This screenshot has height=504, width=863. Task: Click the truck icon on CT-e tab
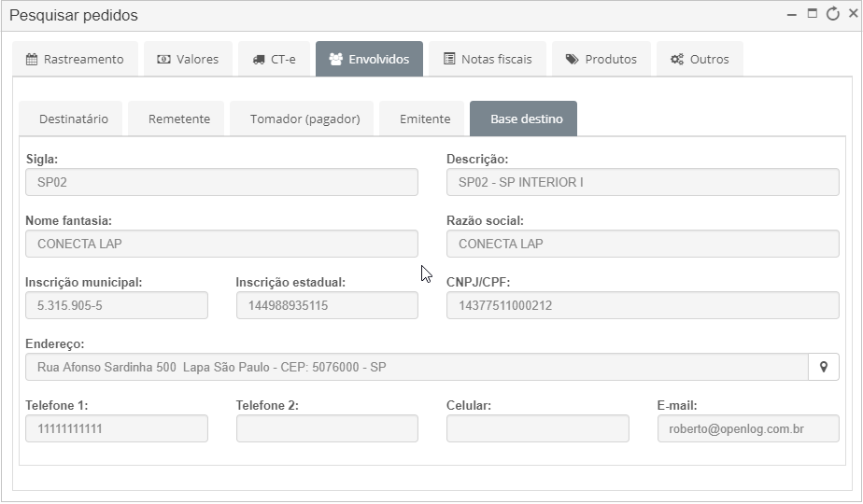pyautogui.click(x=259, y=60)
